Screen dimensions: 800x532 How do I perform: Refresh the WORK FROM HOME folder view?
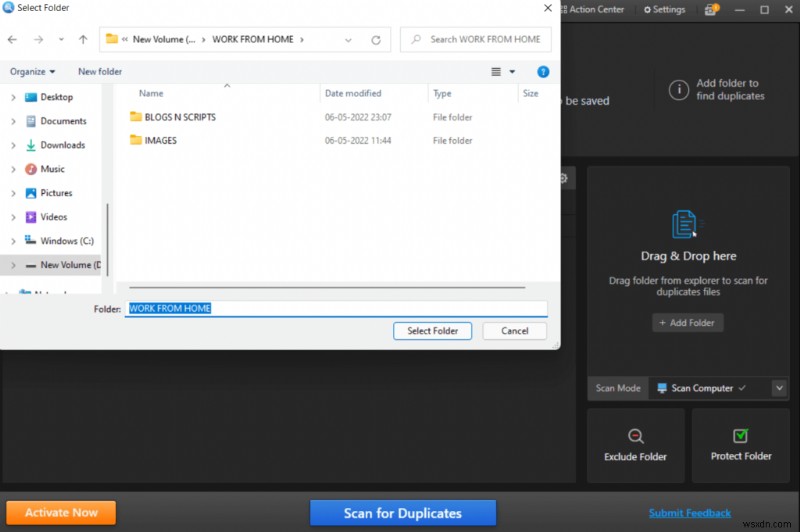pos(376,40)
